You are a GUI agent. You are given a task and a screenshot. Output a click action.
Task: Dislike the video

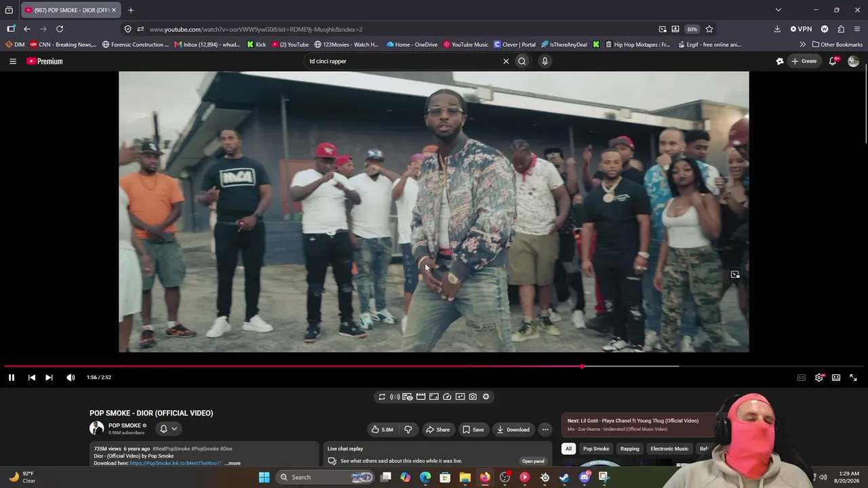(x=408, y=429)
